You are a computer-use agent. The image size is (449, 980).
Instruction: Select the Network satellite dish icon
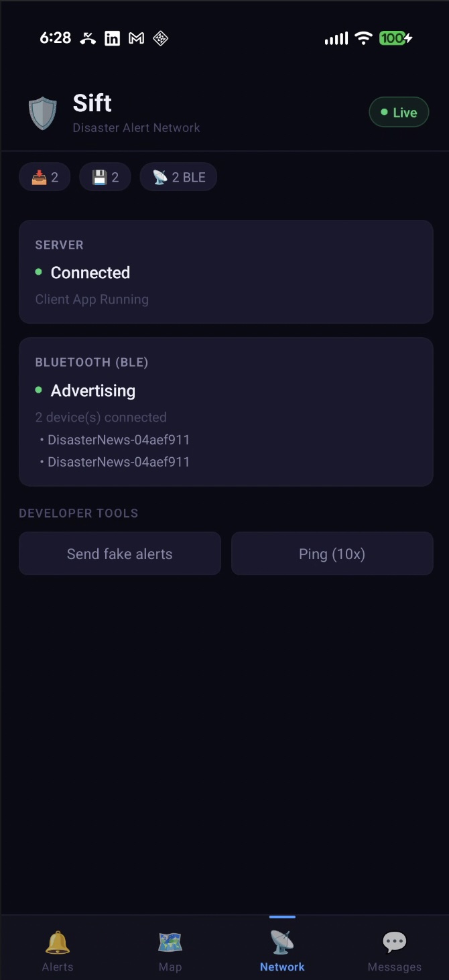pyautogui.click(x=282, y=942)
